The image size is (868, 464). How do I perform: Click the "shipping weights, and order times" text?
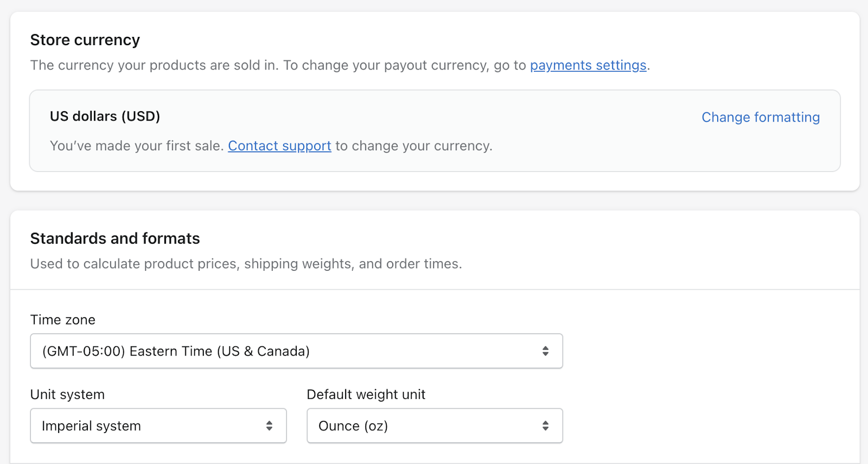pos(353,264)
